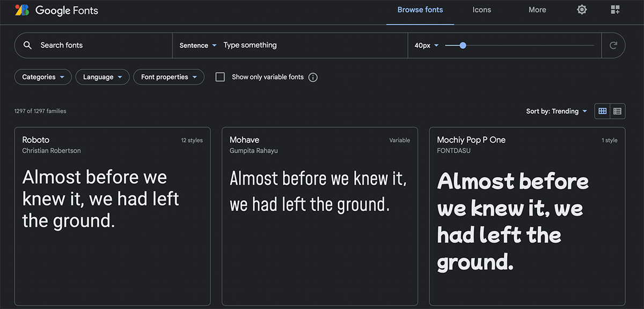Open the Sort by Trending dropdown

(557, 111)
